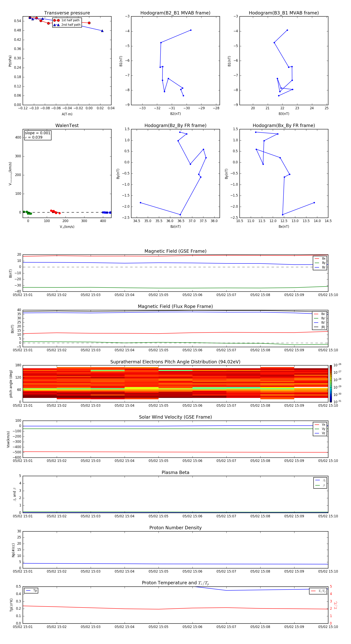Screen dimensions: 351x644
Task: Click the "Pt(nPa)" y-axis label
Action: click(x=10, y=61)
